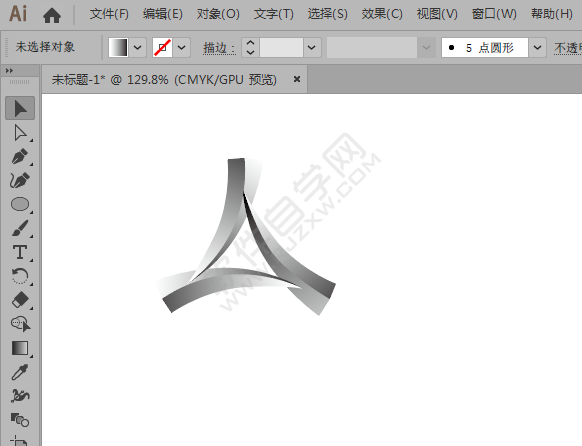
Task: Click the stroke weight input field
Action: [x=281, y=47]
